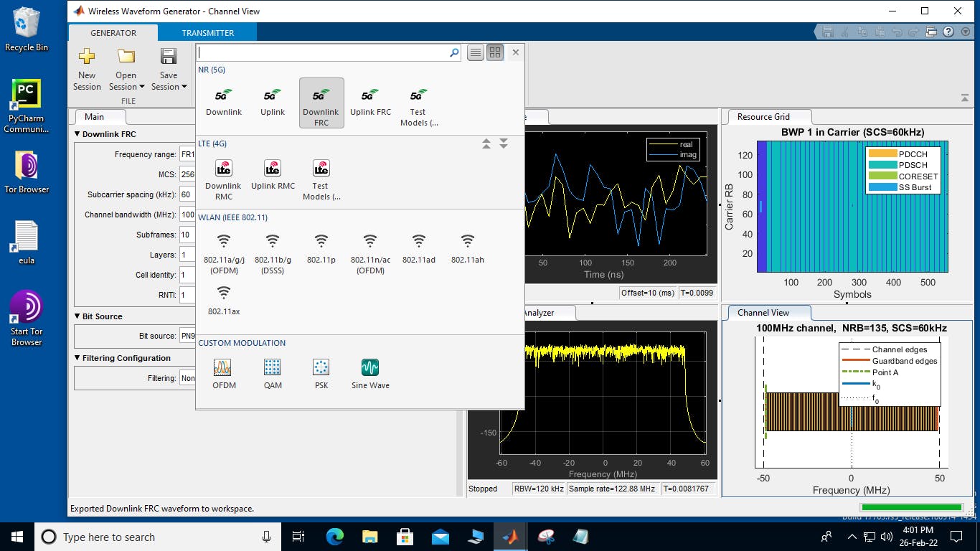Image resolution: width=980 pixels, height=551 pixels.
Task: Click the Open Session folder icon
Action: pos(126,56)
